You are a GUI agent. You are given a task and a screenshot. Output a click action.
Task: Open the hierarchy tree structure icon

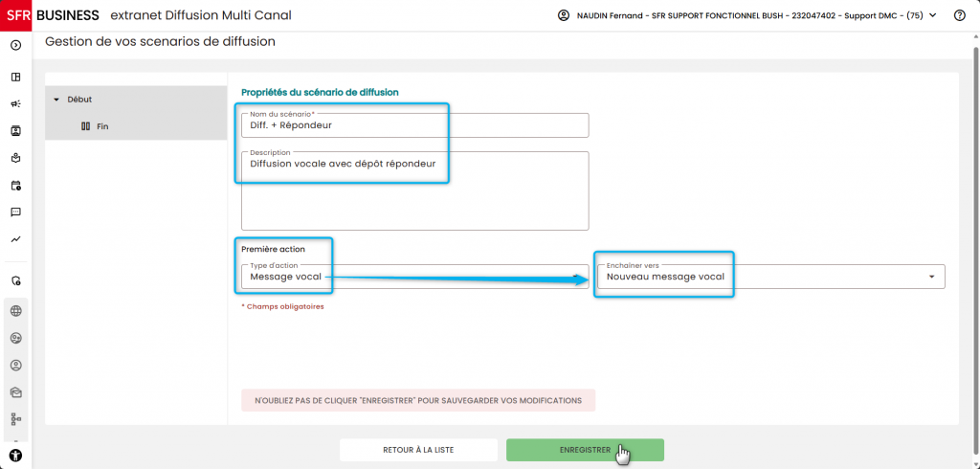[x=16, y=419]
